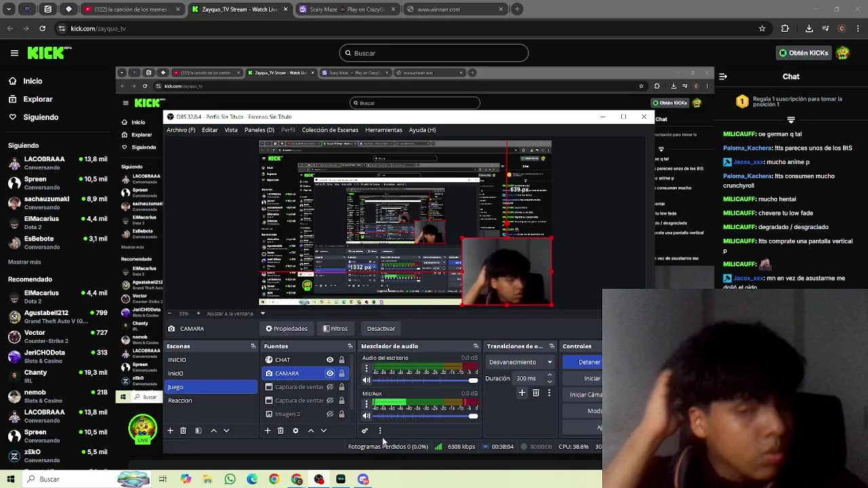Undock the Escenas panel via header icon
This screenshot has height=488, width=868.
[x=253, y=346]
